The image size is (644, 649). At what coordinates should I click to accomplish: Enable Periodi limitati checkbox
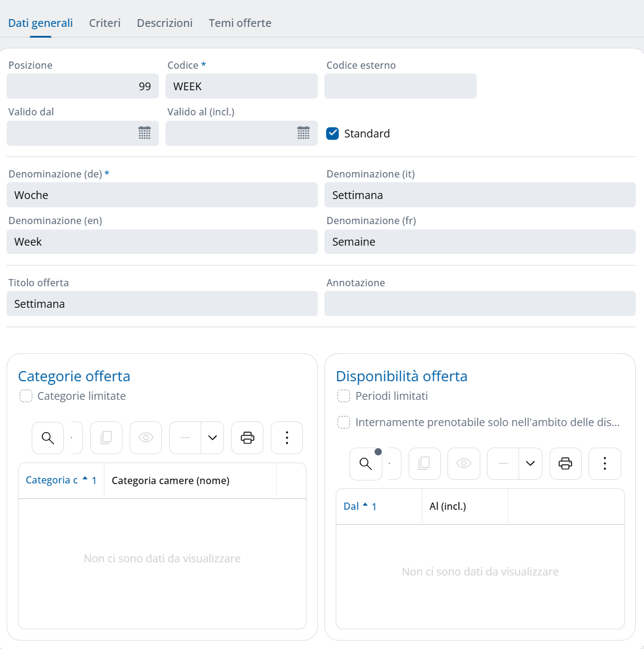(x=344, y=396)
